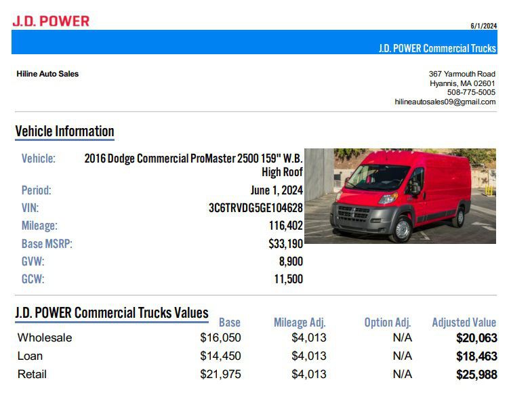The height and width of the screenshot is (393, 532).
Task: Click the Wholesale row label
Action: point(45,337)
